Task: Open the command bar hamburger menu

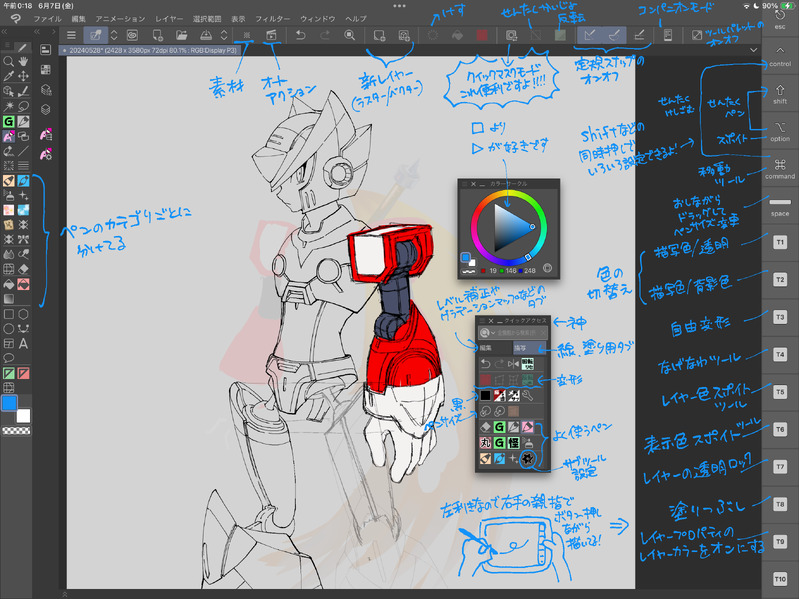Action: (x=71, y=35)
